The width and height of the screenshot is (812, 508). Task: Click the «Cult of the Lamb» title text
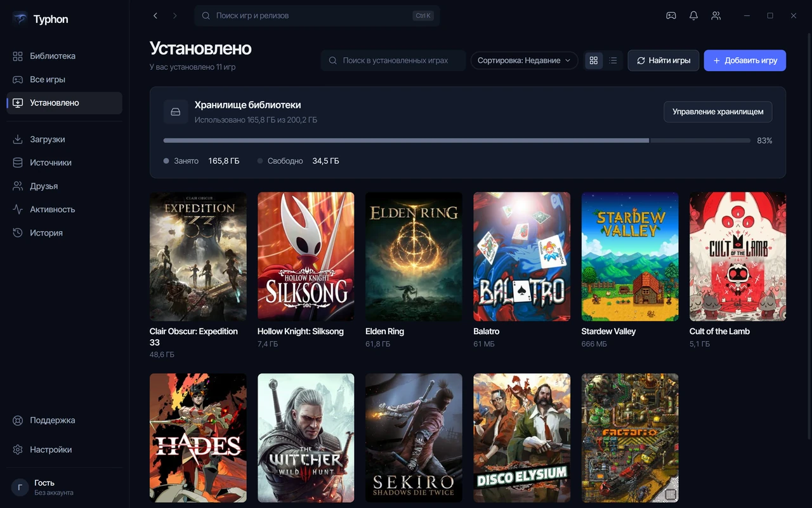tap(719, 331)
